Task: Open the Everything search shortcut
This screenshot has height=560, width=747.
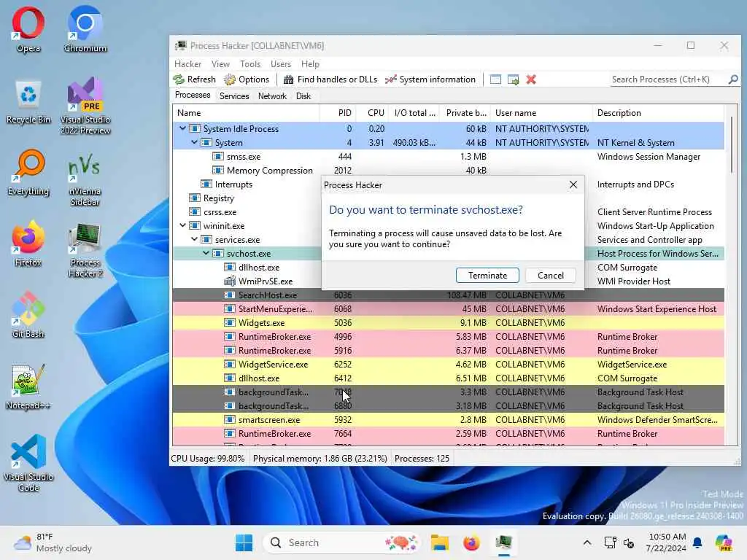Action: [x=28, y=173]
